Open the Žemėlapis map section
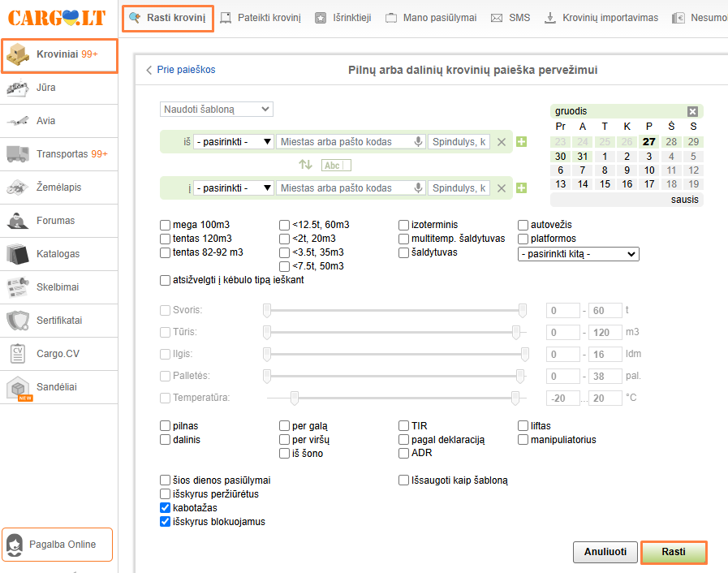 [58, 187]
